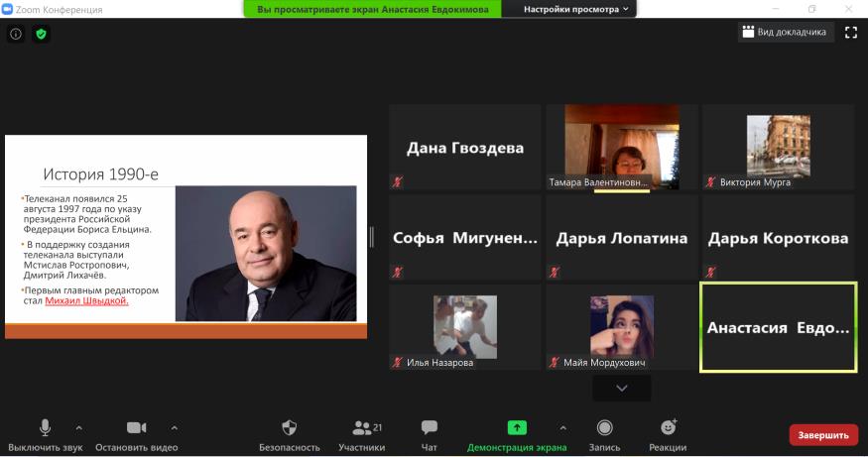Close the Zoom Конференция window
Image resolution: width=868 pixels, height=457 pixels.
tap(848, 9)
